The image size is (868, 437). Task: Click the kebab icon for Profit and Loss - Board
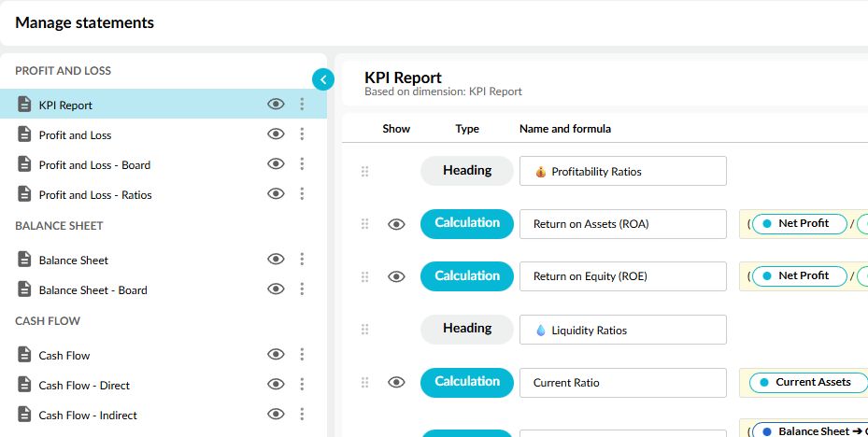(x=302, y=164)
